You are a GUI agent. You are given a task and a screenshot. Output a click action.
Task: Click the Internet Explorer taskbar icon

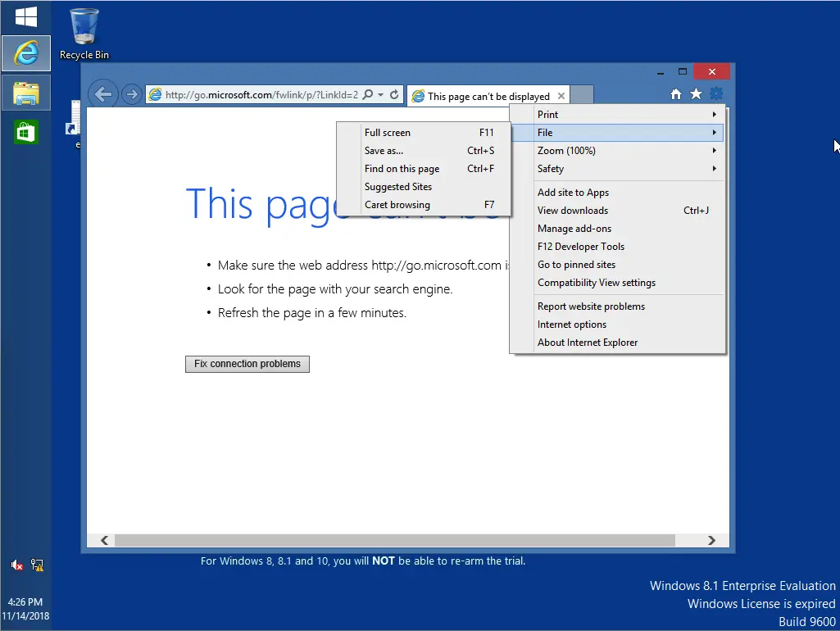tap(25, 53)
